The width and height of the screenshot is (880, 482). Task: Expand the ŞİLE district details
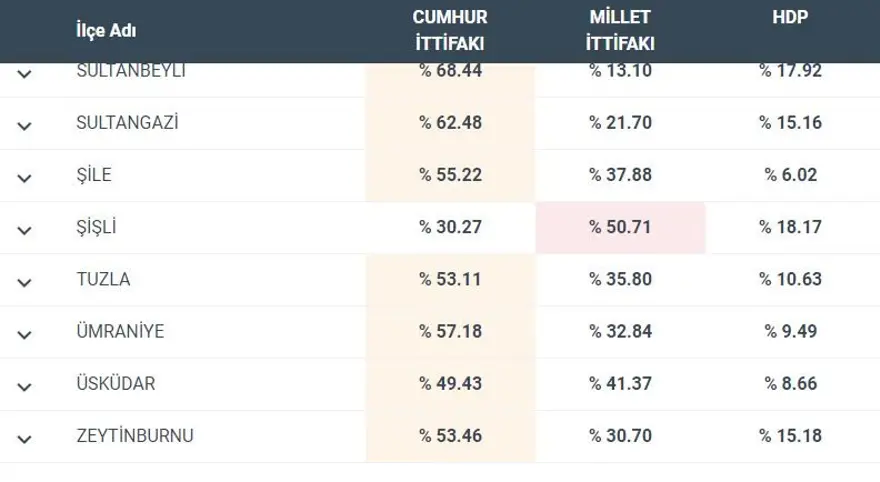(25, 177)
